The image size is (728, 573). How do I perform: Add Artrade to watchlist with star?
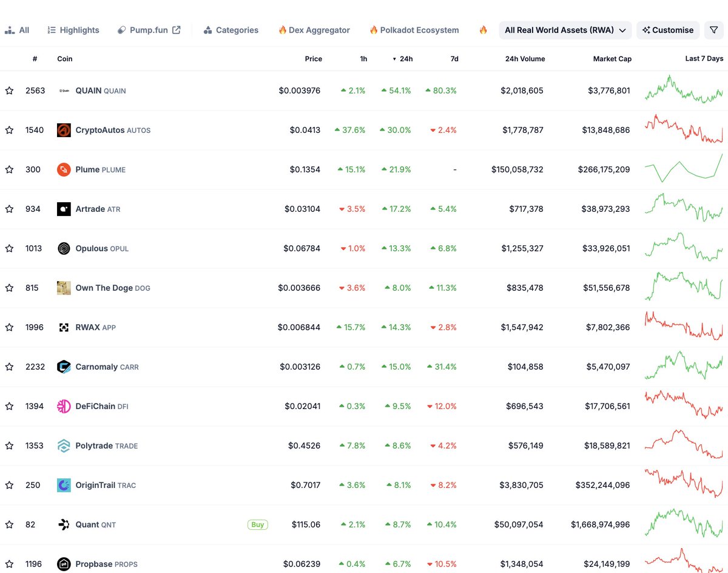9,209
